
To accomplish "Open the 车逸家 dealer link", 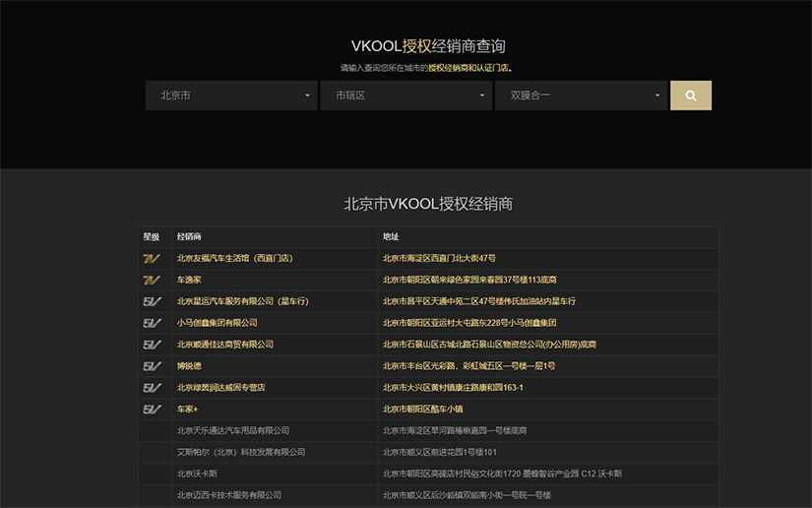I will [x=189, y=281].
